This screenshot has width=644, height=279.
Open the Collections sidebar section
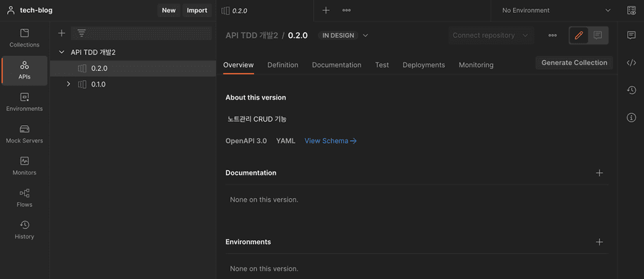24,38
